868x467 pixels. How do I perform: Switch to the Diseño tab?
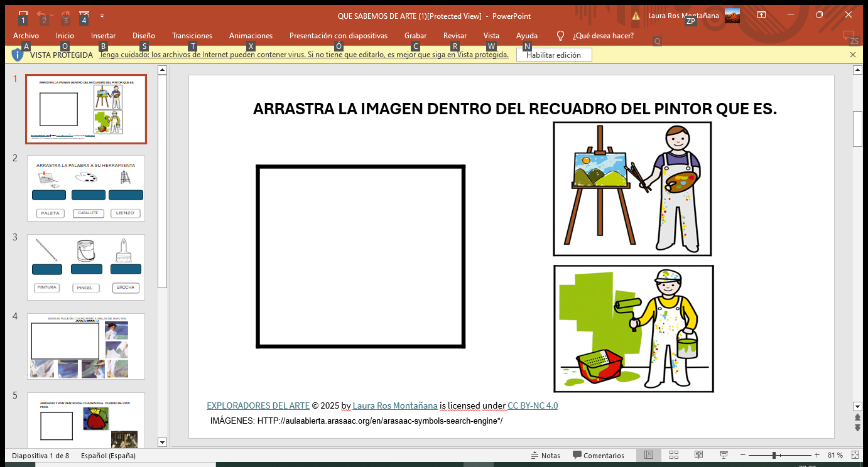pyautogui.click(x=144, y=36)
